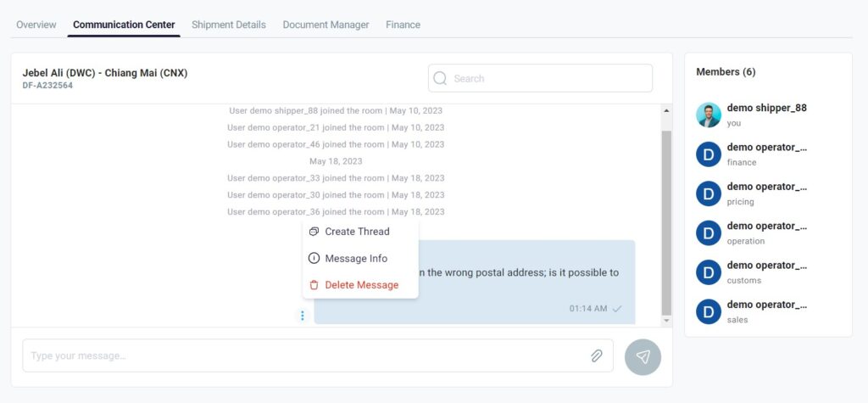
Task: Click the paperclip attachment icon
Action: [596, 355]
